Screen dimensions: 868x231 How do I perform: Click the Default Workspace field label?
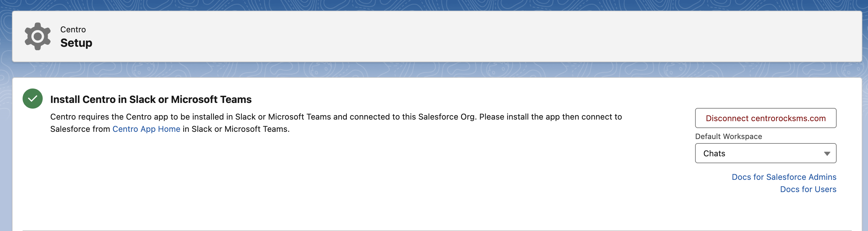728,136
